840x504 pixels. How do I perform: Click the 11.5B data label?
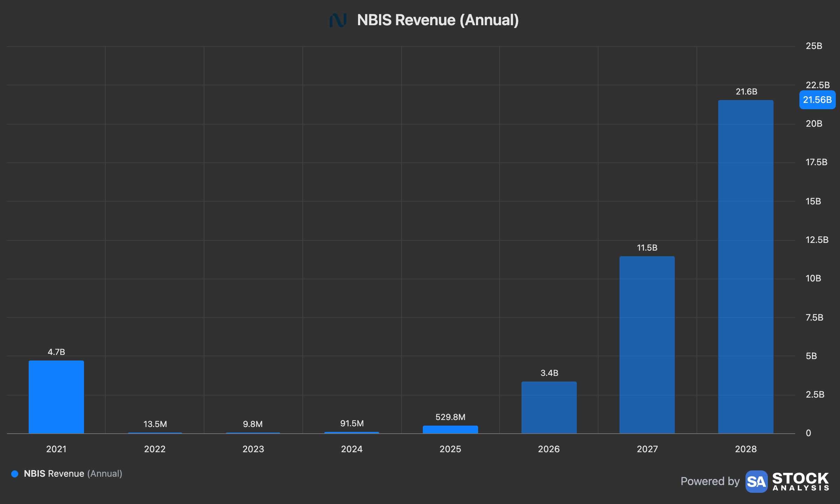[647, 247]
